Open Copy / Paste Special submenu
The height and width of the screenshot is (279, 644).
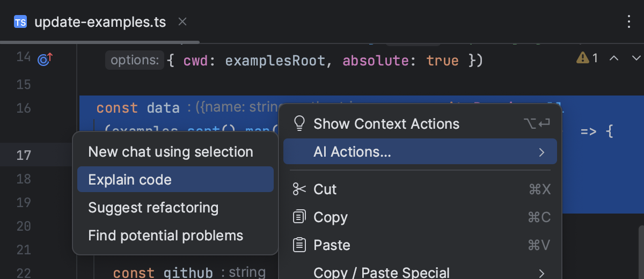coord(420,273)
